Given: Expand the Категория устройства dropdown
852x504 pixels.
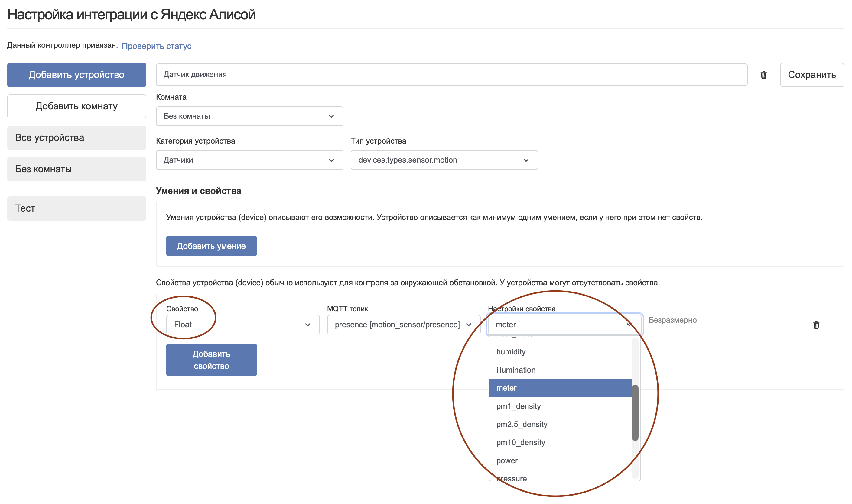Looking at the screenshot, I should (x=249, y=160).
